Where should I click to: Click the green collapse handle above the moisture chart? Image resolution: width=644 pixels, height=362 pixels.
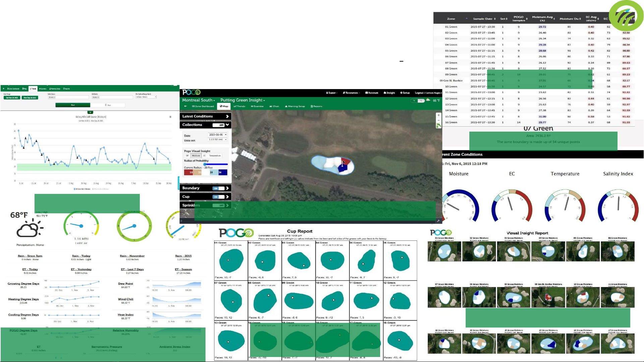tap(90, 112)
